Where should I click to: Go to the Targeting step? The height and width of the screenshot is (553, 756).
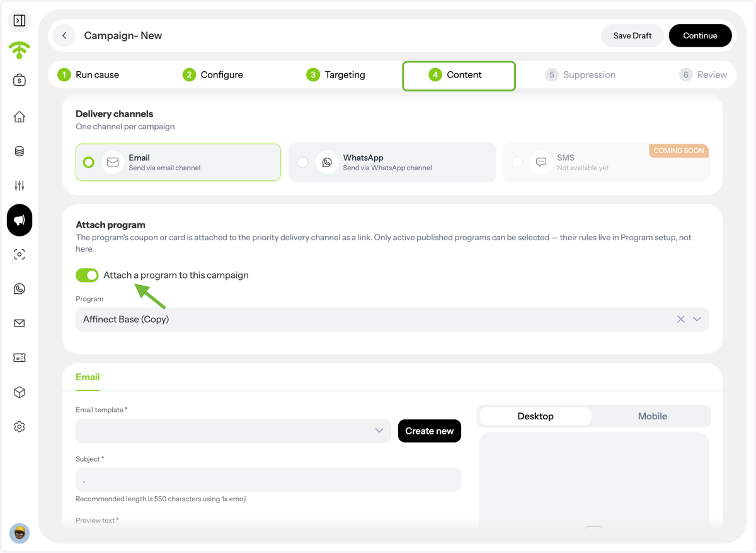[x=336, y=74]
